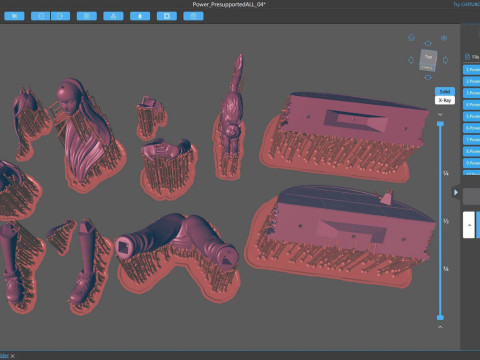Switch rendering to Solid mode
This screenshot has height=360, width=480.
[x=445, y=91]
